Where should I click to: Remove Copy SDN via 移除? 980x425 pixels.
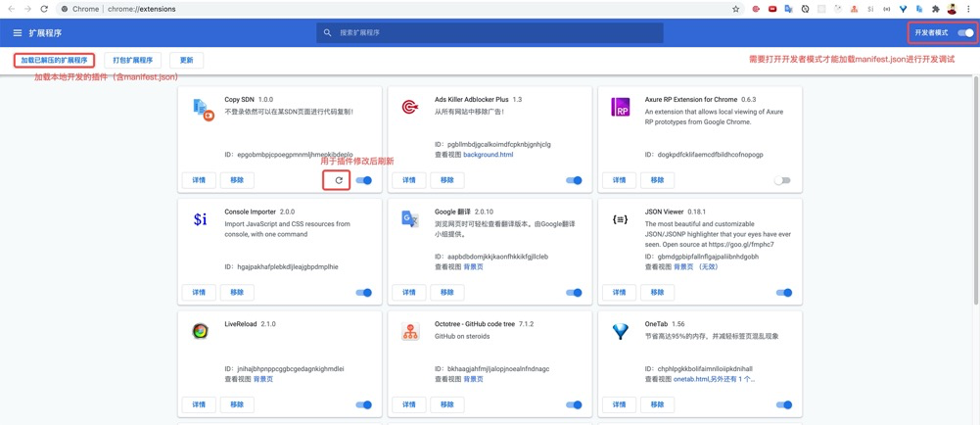coord(237,180)
